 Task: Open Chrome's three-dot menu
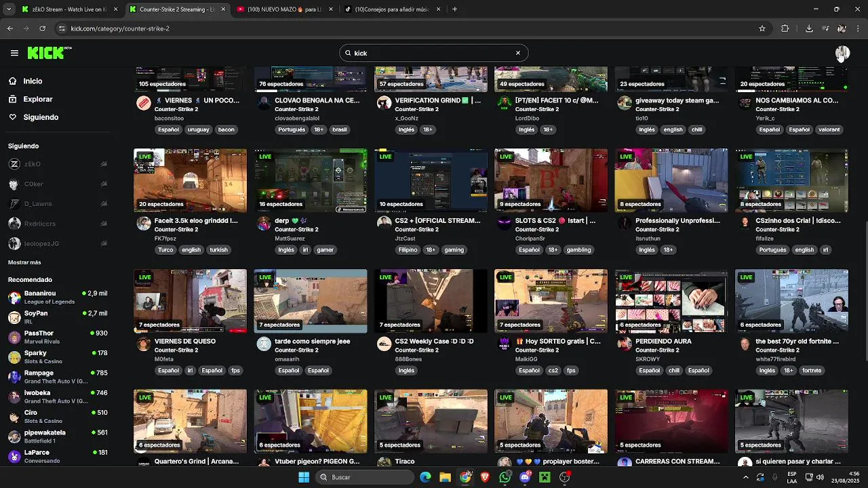[859, 28]
